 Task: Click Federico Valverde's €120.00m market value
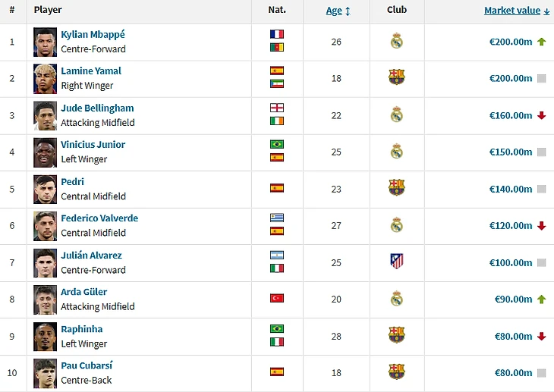click(x=511, y=225)
